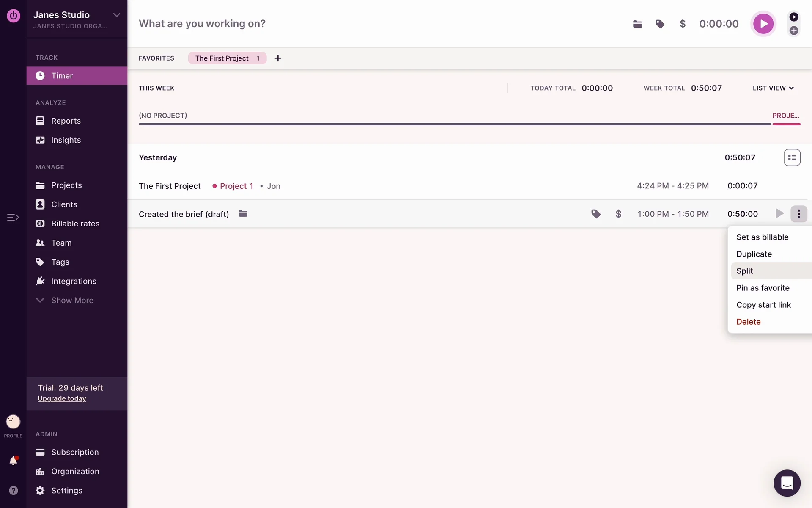Start the timer with play button
812x508 pixels.
point(763,24)
